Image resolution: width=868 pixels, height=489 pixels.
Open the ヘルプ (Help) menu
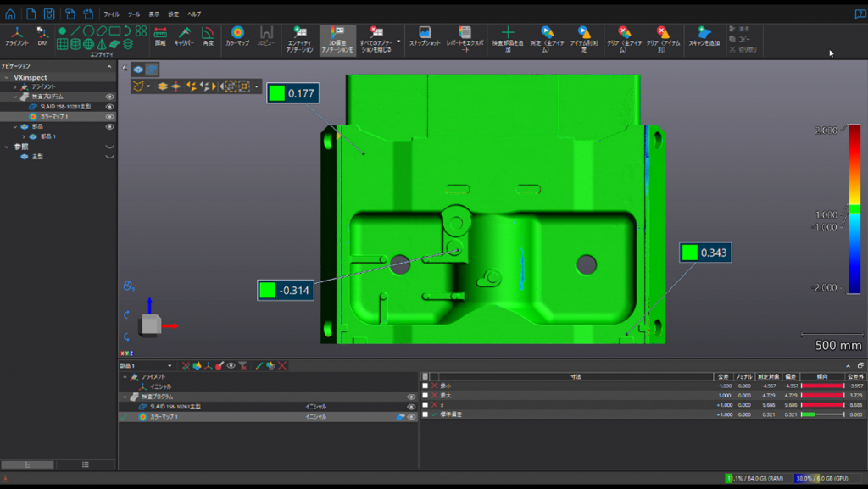[x=194, y=14]
